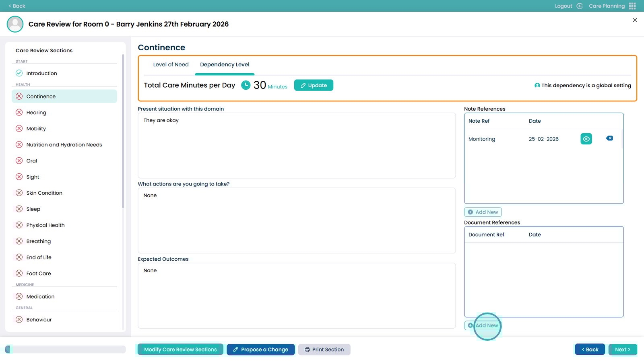Click the review progress bar
This screenshot has width=644, height=362.
65,350
